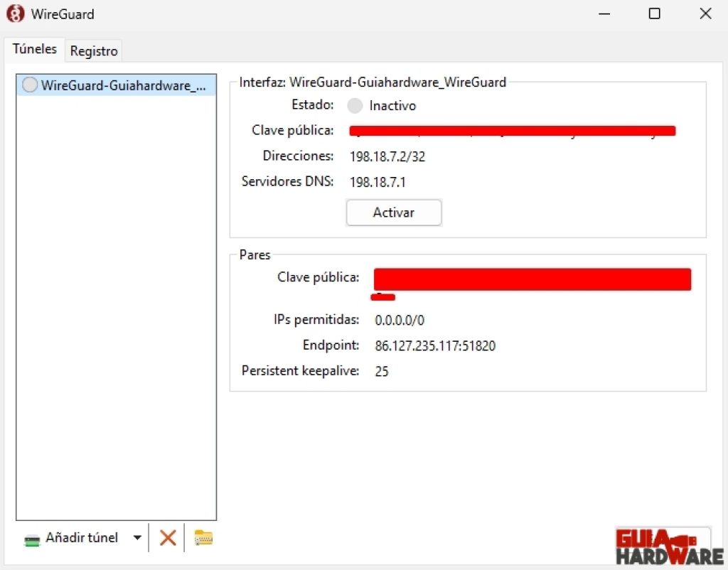Open the import tunnel from file folder icon

203,538
